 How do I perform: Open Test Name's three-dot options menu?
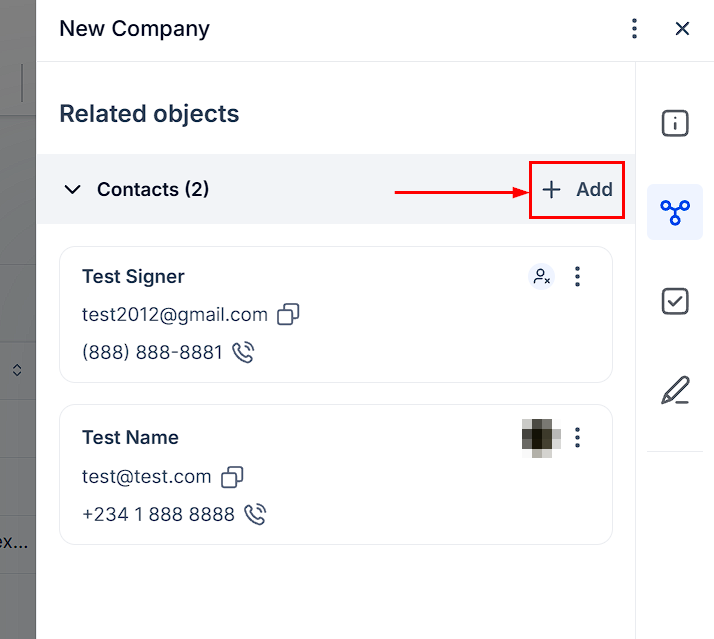(577, 438)
